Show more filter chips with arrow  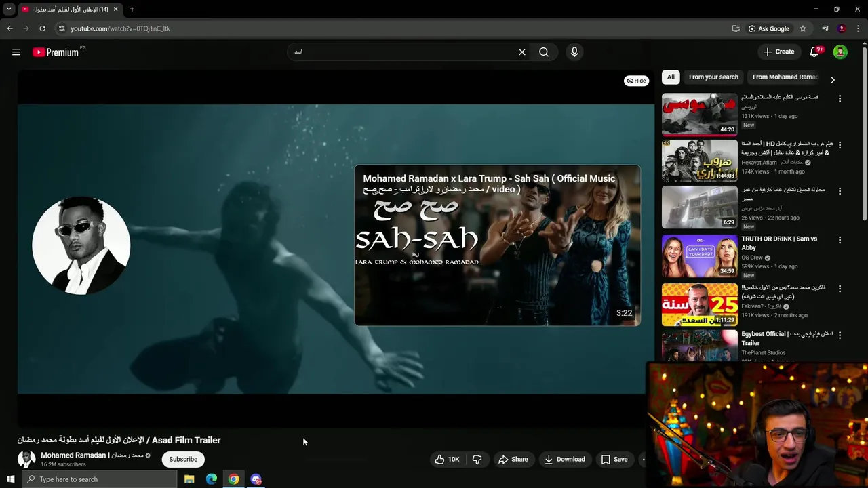click(833, 80)
